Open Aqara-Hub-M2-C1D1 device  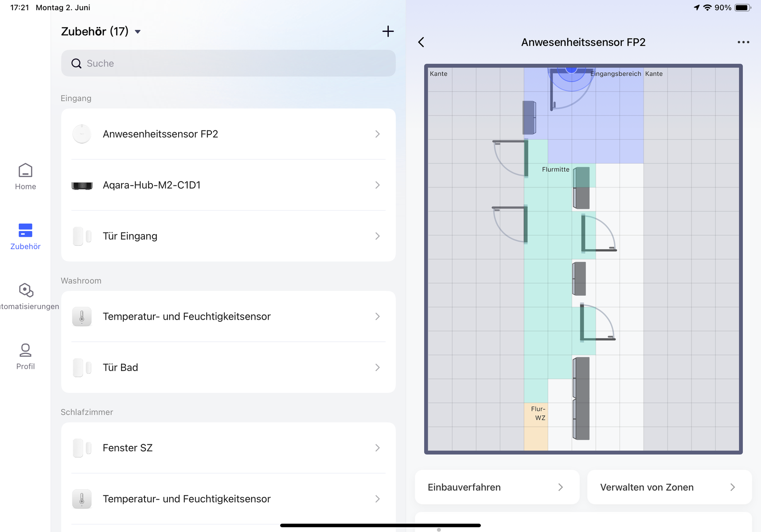coord(228,185)
